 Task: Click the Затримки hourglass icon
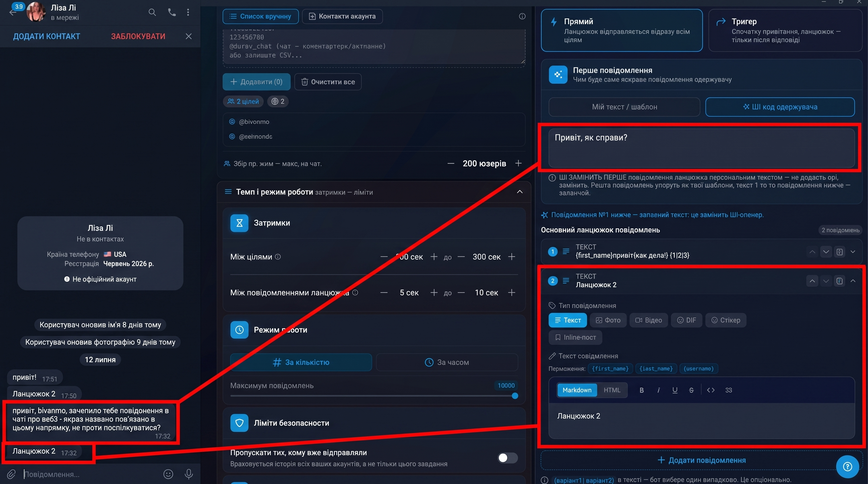pos(239,223)
